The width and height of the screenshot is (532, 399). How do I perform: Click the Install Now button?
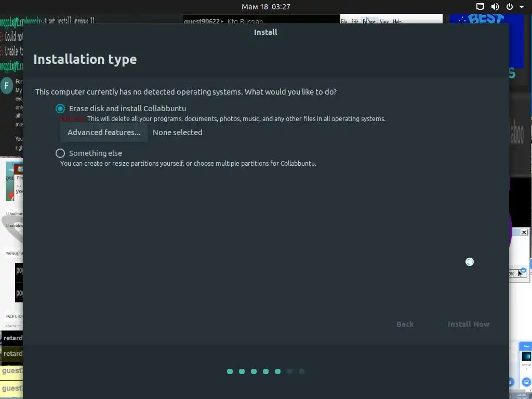click(468, 324)
